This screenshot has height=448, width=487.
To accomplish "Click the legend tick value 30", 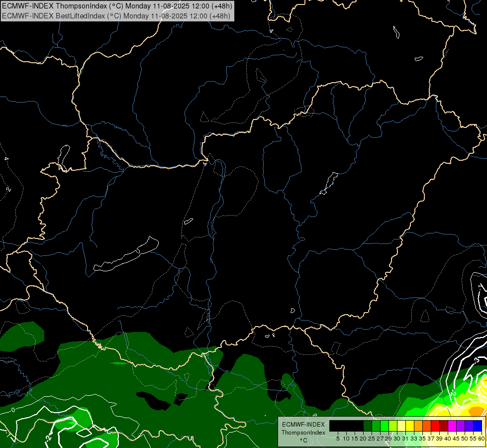I will 397,439.
